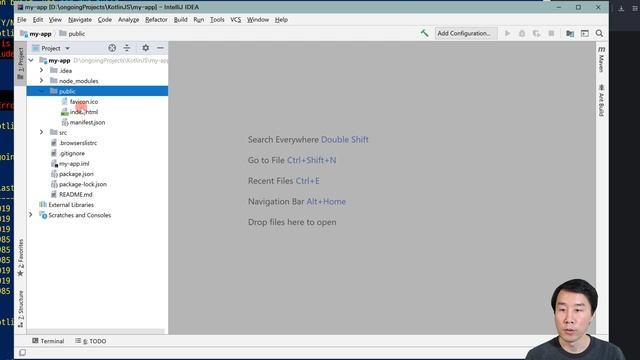Image resolution: width=640 pixels, height=360 pixels.
Task: Open the Analyze menu
Action: tap(129, 20)
